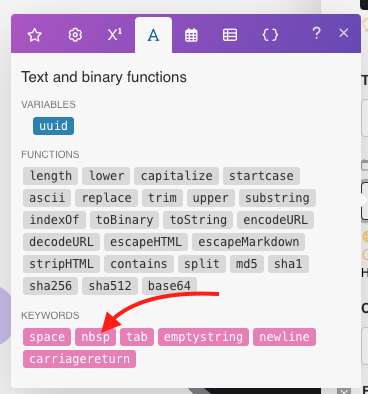Select the text functions A tab
Image resolution: width=368 pixels, height=394 pixels.
coord(153,35)
